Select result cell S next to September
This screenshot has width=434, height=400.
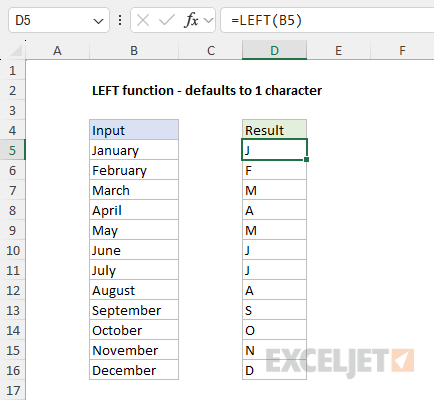coord(274,310)
